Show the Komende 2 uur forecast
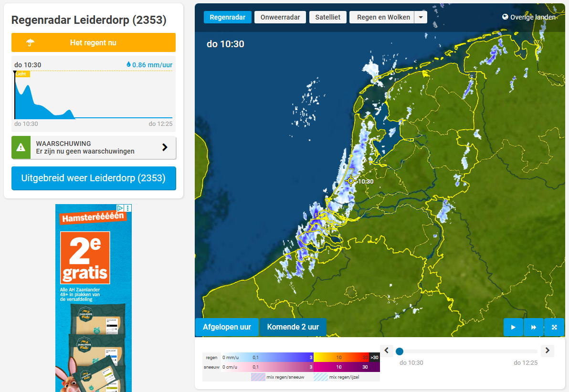 point(293,327)
